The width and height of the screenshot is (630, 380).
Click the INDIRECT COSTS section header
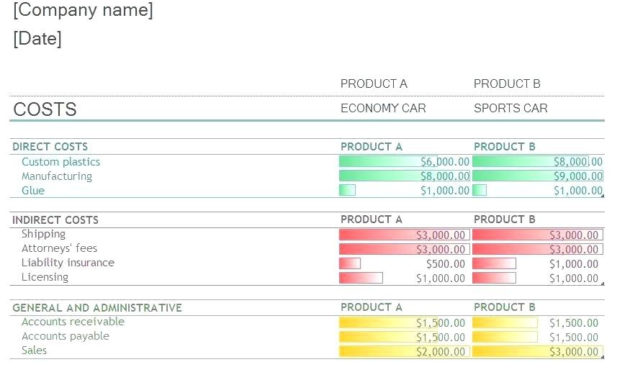tap(55, 220)
